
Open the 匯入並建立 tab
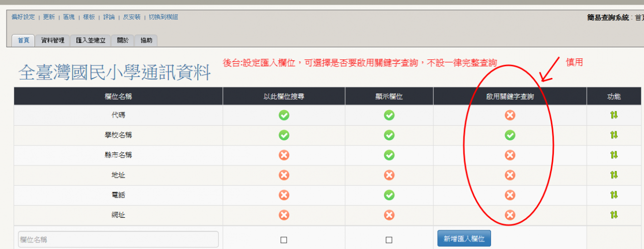pos(91,40)
